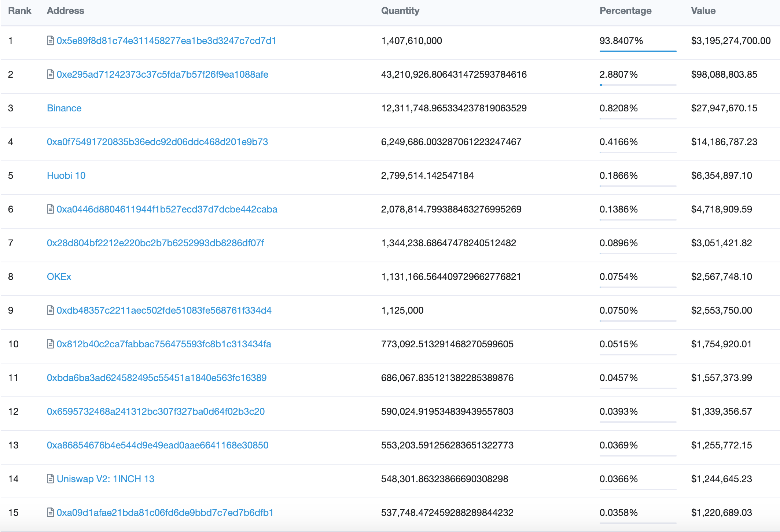This screenshot has height=532, width=780.
Task: Open address 0xe295ad71242373c37c5fda7b57f26f9ea1088afe
Action: 162,74
